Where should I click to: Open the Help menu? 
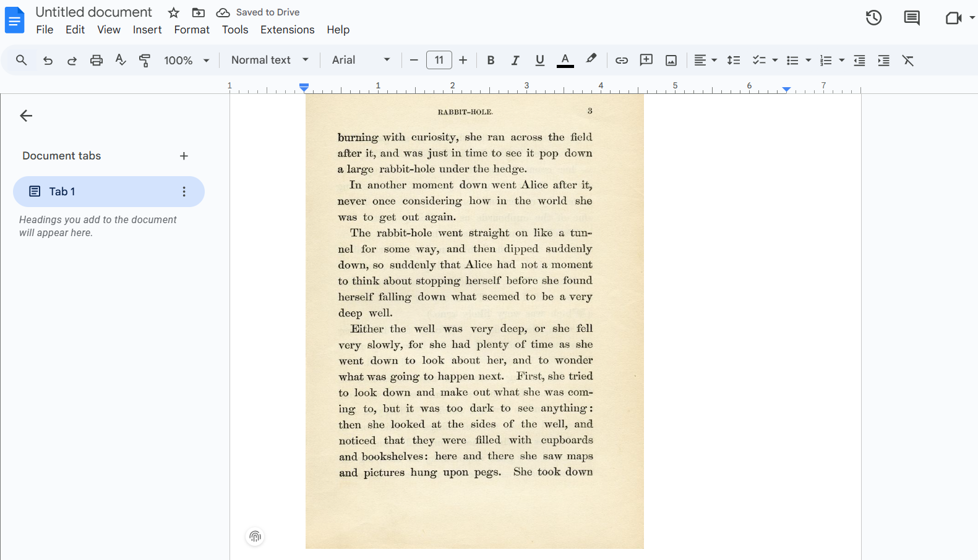coord(338,30)
